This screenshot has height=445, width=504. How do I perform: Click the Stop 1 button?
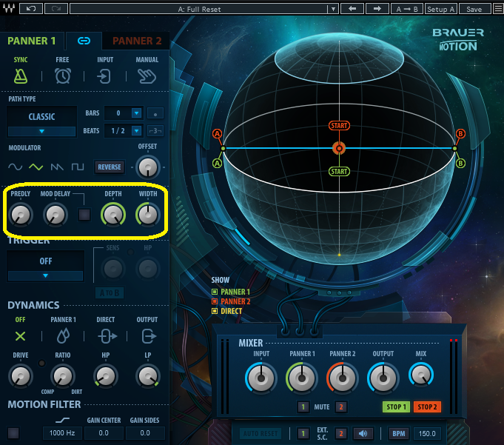tap(396, 406)
